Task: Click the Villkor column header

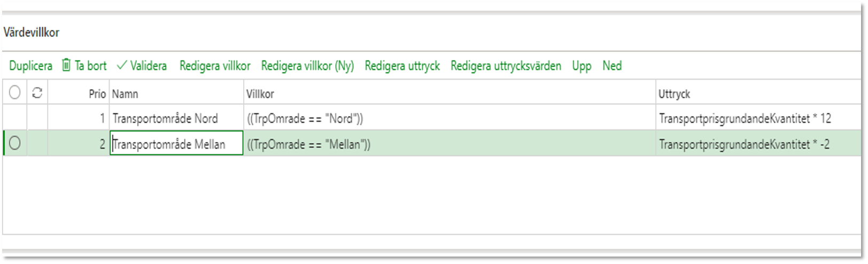Action: [x=449, y=94]
